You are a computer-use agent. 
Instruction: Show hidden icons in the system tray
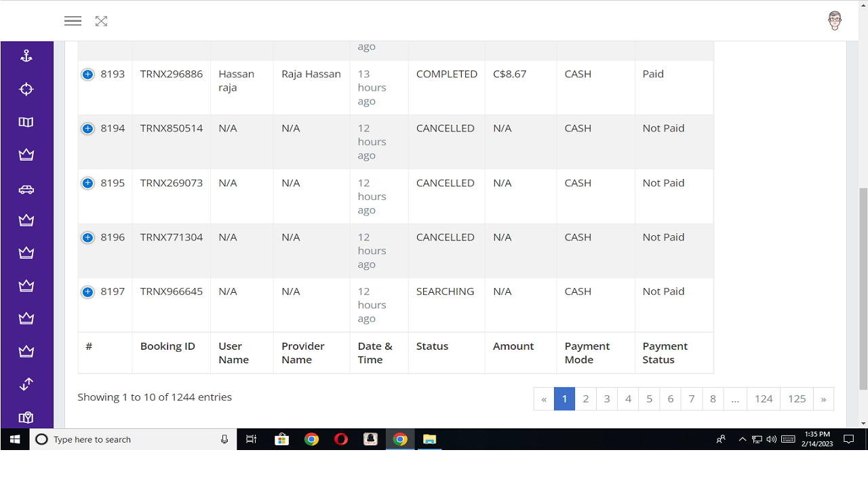pyautogui.click(x=743, y=439)
